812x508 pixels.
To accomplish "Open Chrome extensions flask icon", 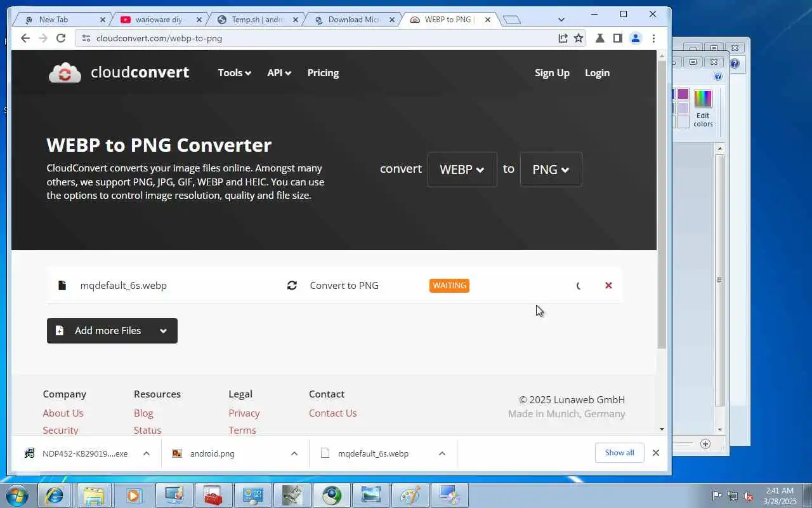I will 599,38.
